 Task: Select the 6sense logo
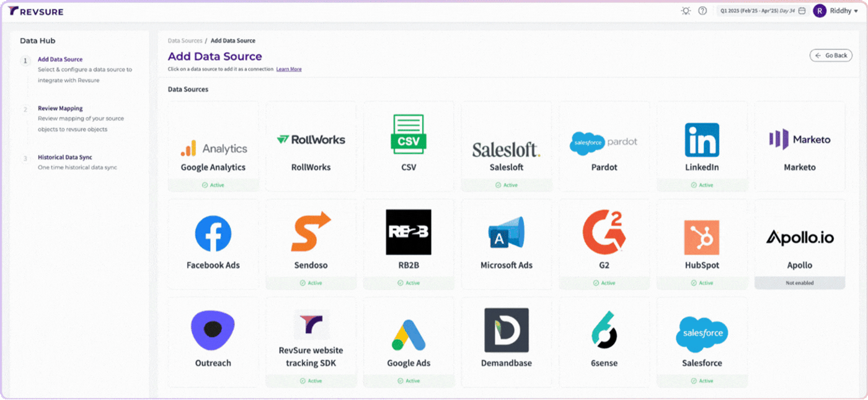pyautogui.click(x=604, y=330)
